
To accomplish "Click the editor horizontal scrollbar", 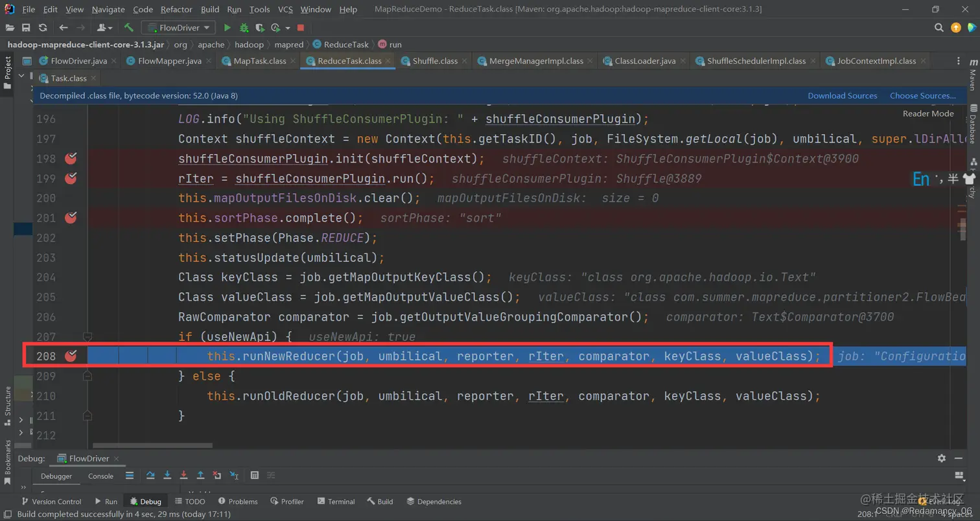I will tap(153, 446).
